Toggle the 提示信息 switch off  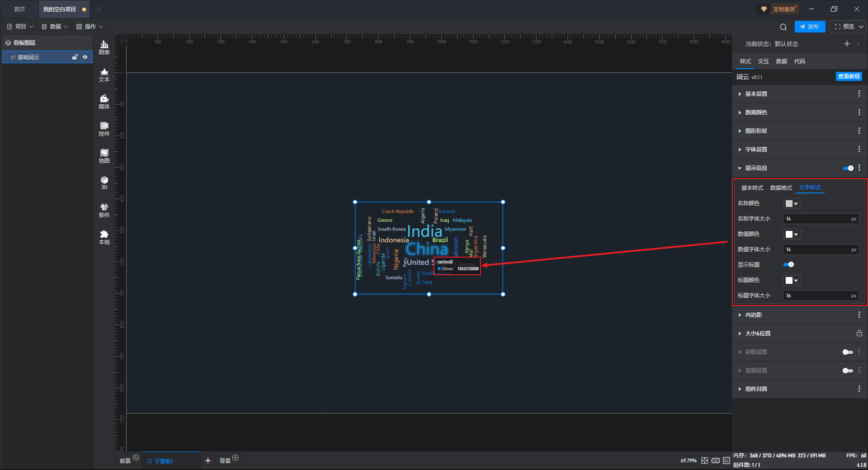coord(848,168)
